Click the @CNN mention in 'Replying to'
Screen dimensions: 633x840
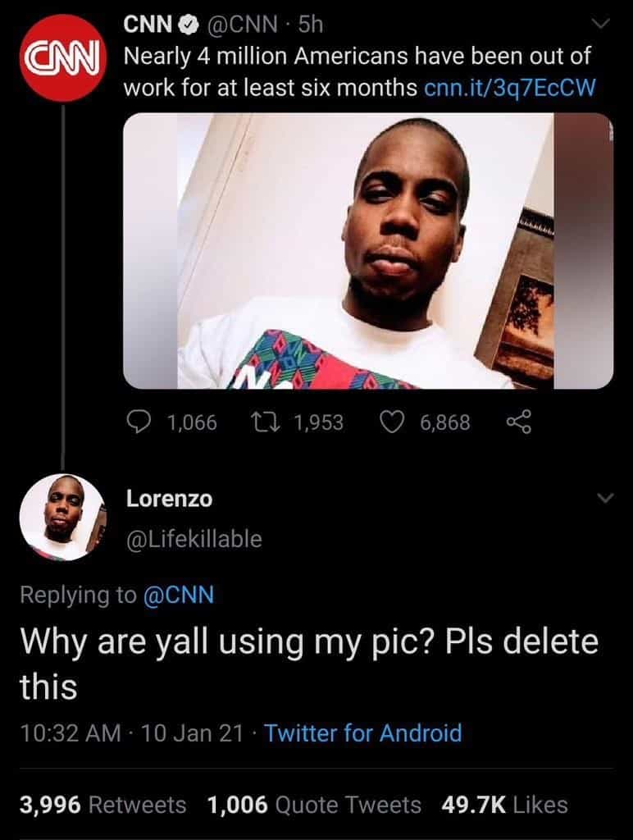[178, 595]
